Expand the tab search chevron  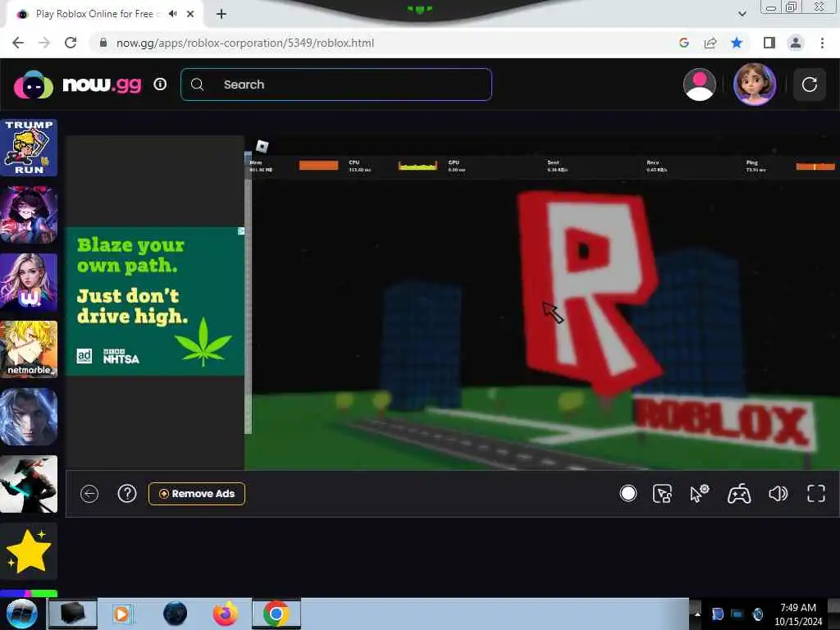coord(742,14)
